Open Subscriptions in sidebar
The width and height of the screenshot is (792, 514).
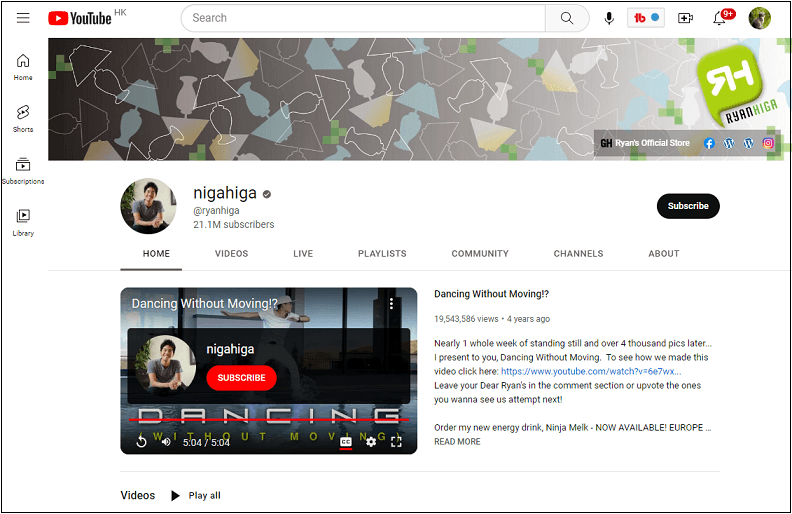pyautogui.click(x=23, y=171)
